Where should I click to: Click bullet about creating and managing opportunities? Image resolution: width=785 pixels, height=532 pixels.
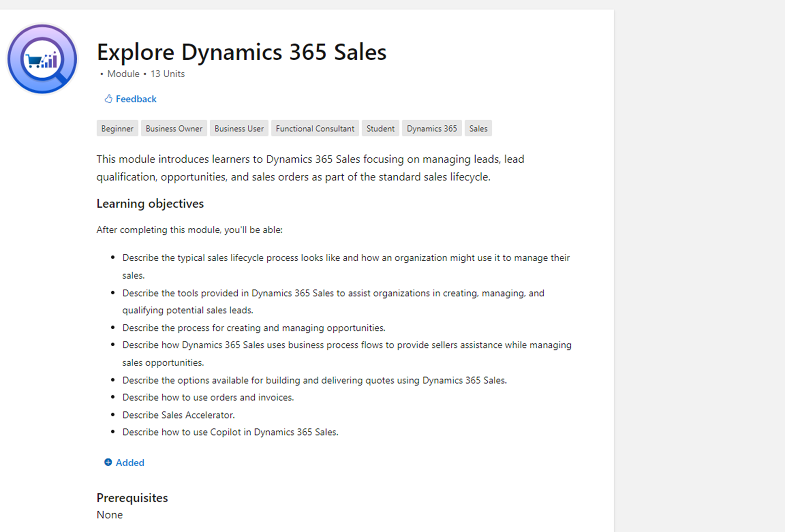254,328
